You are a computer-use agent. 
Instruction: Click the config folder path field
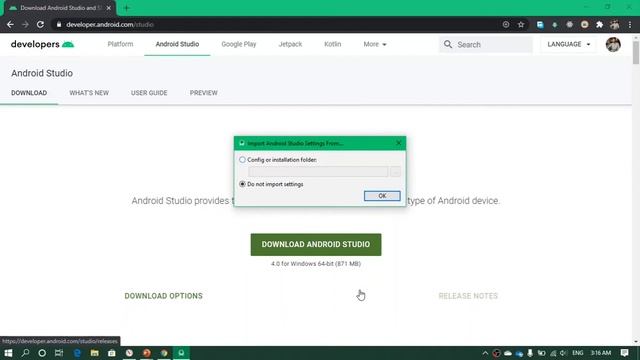(318, 172)
